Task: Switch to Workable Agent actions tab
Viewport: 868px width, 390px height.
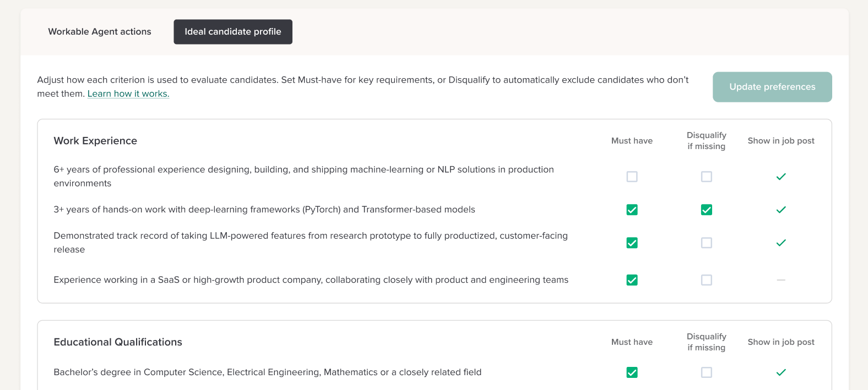Action: (x=100, y=32)
